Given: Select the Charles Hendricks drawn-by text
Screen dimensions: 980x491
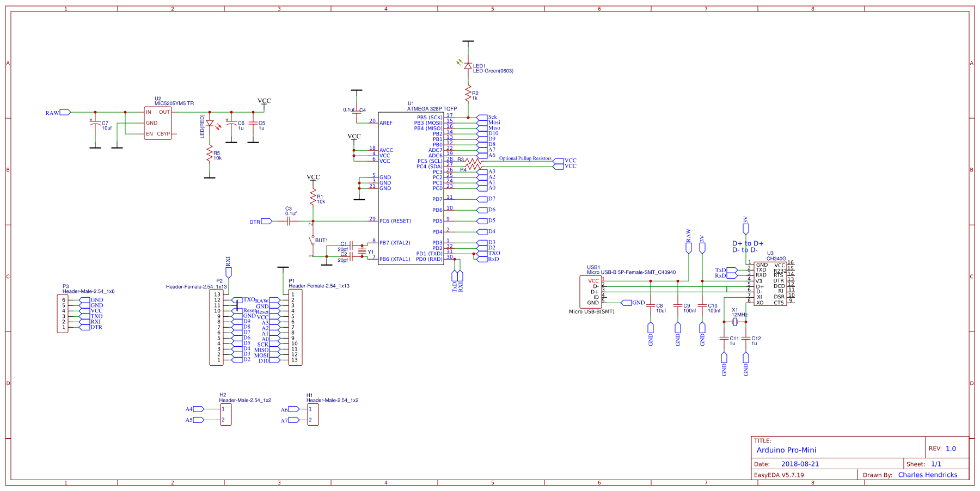Looking at the screenshot, I should tap(929, 474).
